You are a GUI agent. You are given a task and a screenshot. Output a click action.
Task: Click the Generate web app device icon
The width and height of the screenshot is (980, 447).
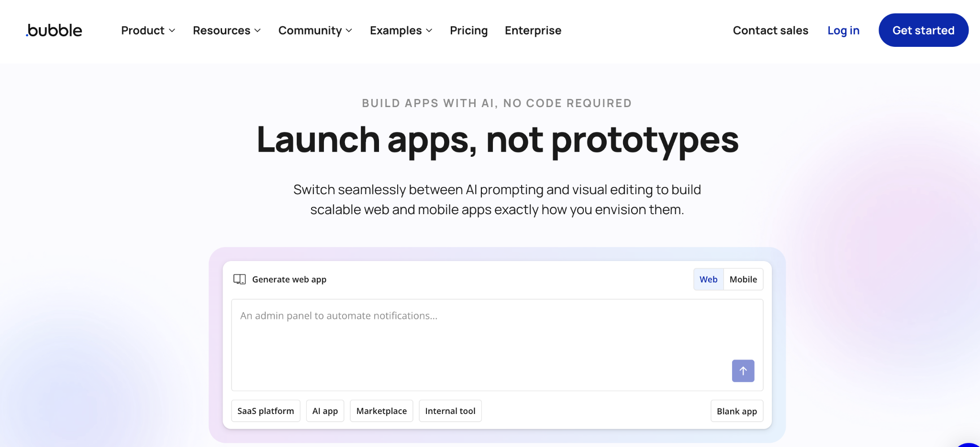(239, 279)
